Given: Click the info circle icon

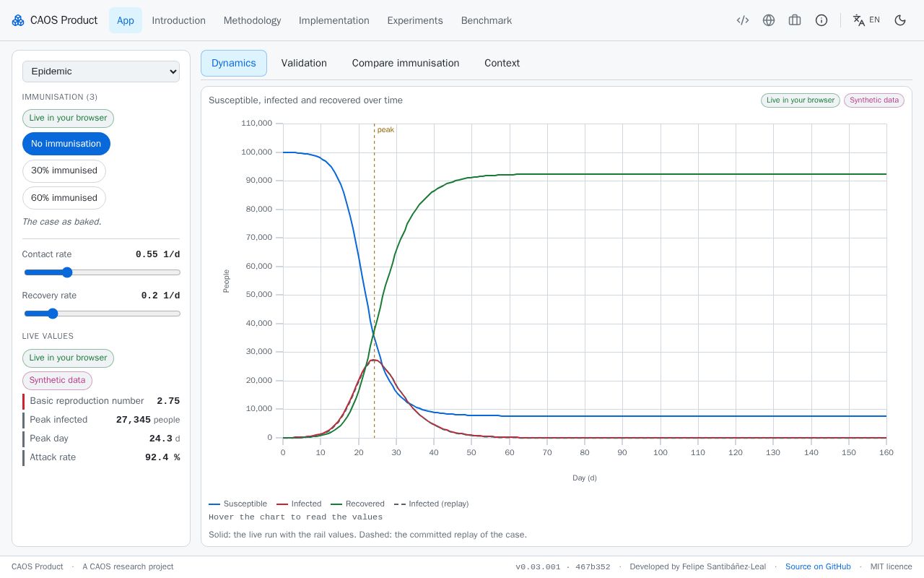Looking at the screenshot, I should pos(821,20).
